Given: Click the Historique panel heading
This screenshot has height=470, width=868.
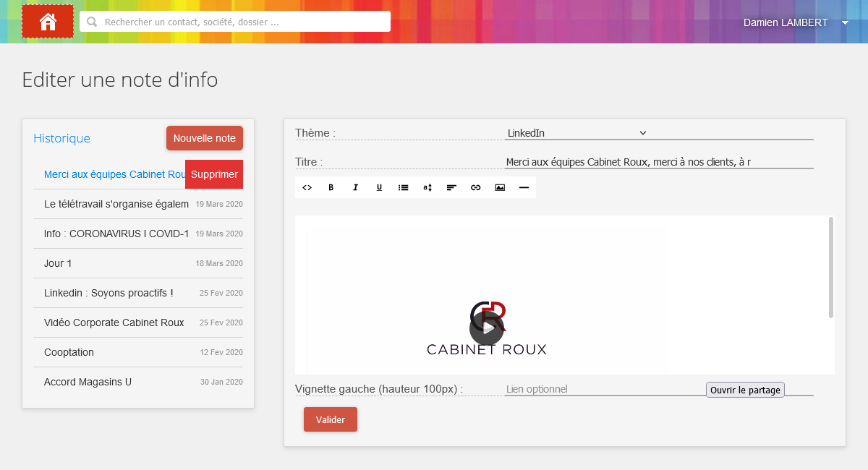Looking at the screenshot, I should click(61, 138).
